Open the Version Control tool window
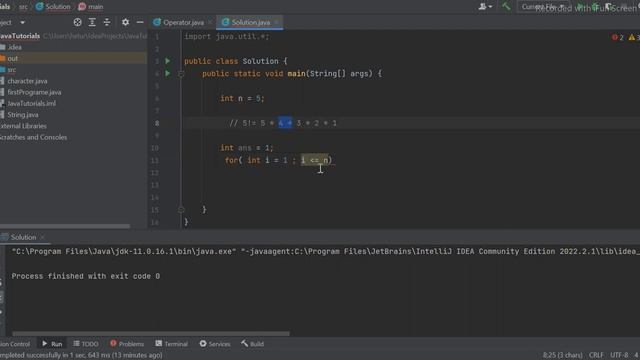Image resolution: width=640 pixels, height=360 pixels. (15, 344)
